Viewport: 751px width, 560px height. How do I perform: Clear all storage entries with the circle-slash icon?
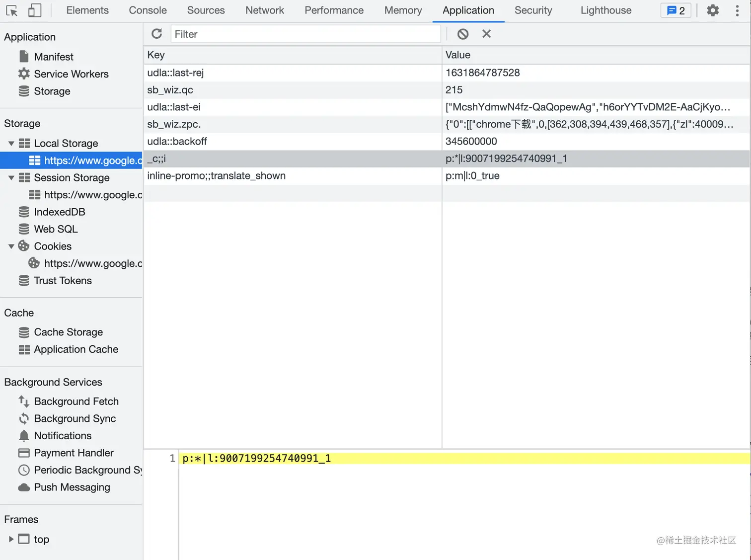[463, 34]
